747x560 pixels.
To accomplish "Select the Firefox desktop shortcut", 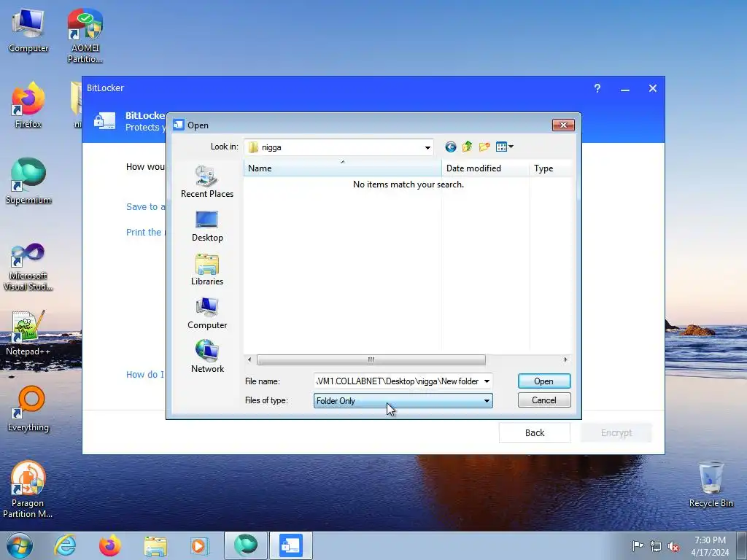I will [x=28, y=105].
